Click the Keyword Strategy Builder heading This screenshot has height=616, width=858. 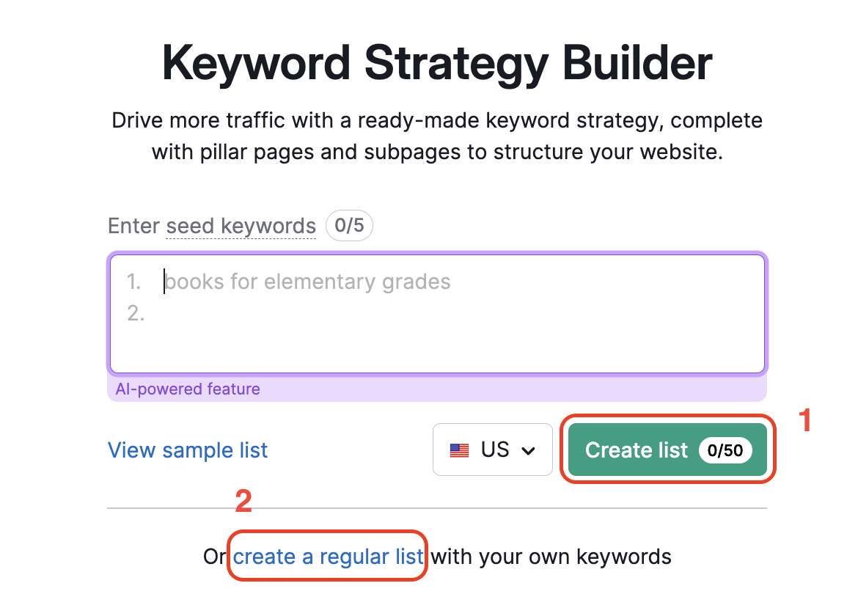(x=437, y=64)
